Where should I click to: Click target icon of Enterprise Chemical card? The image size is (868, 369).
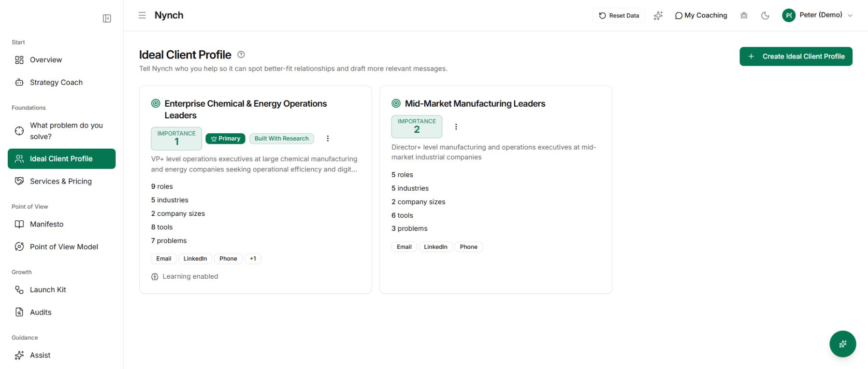click(156, 103)
